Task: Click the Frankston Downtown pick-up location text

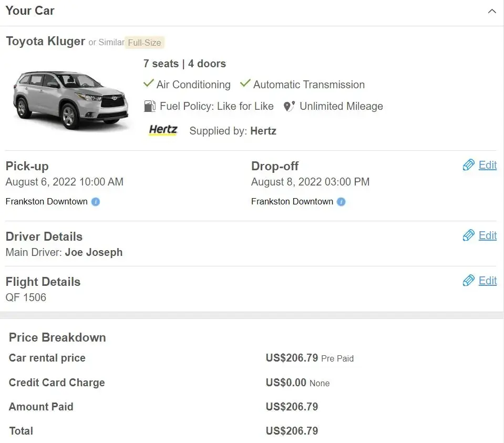Action: click(46, 202)
